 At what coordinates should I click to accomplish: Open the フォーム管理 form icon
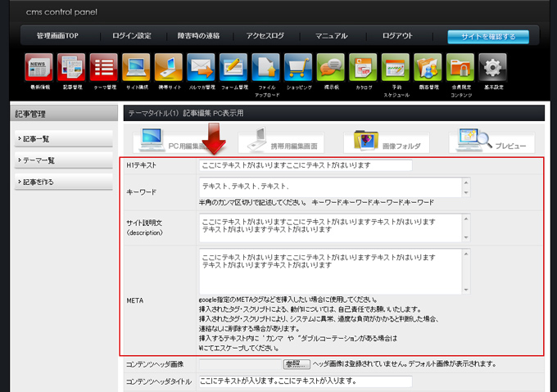[233, 67]
